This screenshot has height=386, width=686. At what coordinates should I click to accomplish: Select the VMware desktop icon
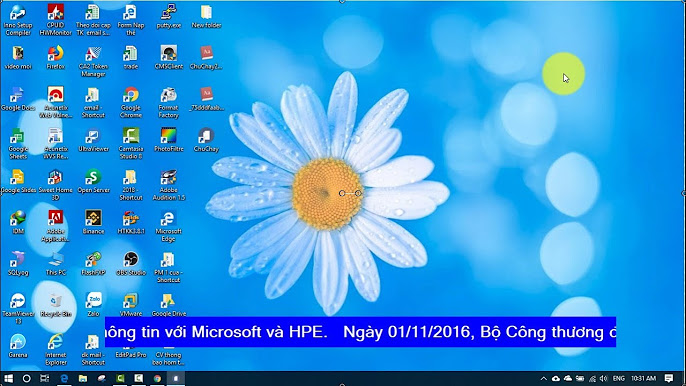coord(130,305)
